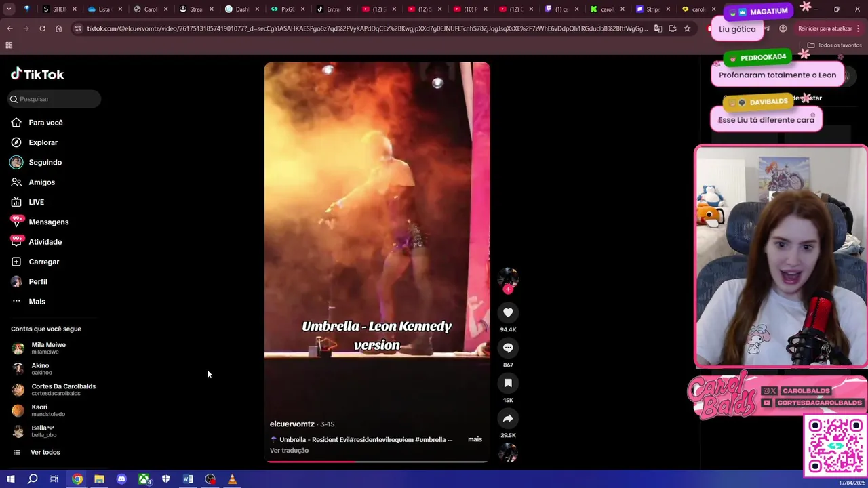Switch to the Lista browser tab
This screenshot has width=868, height=488.
[x=104, y=9]
